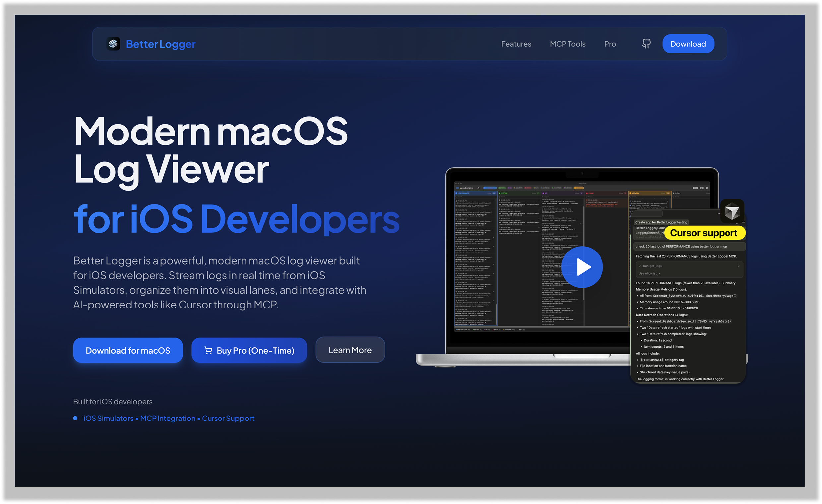Screen dimensions: 822x504
Task: Click the refresh icon beside Lanes Grid View
Action: (x=478, y=188)
